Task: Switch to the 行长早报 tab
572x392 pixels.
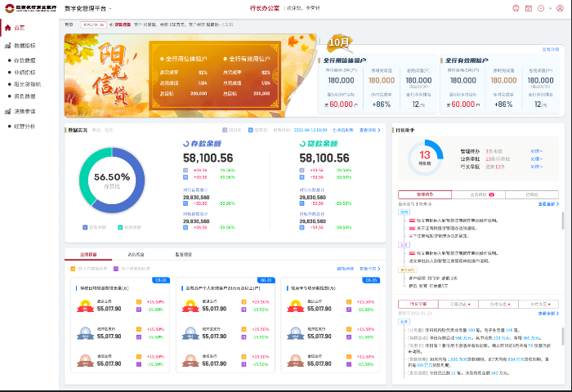Action: (418, 304)
